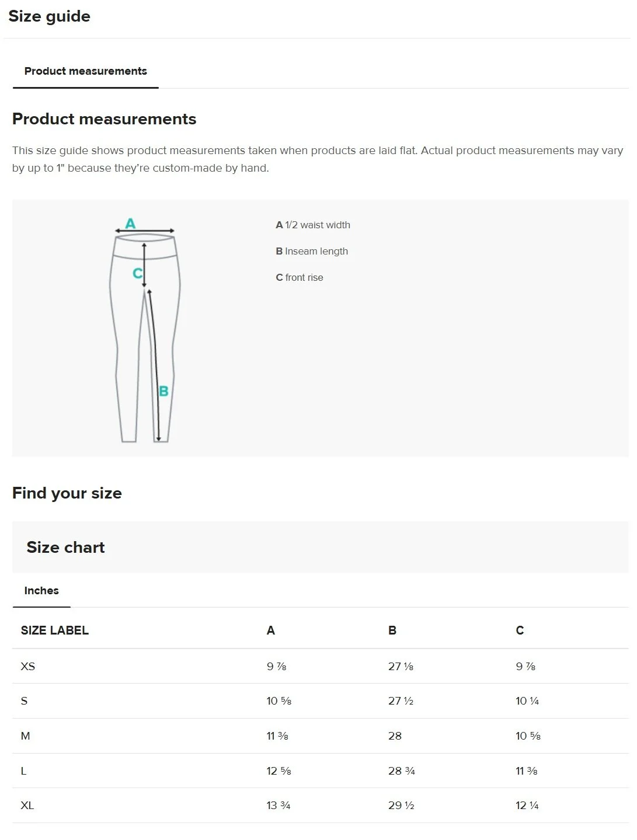
Task: Click column header C in size chart
Action: tap(520, 630)
